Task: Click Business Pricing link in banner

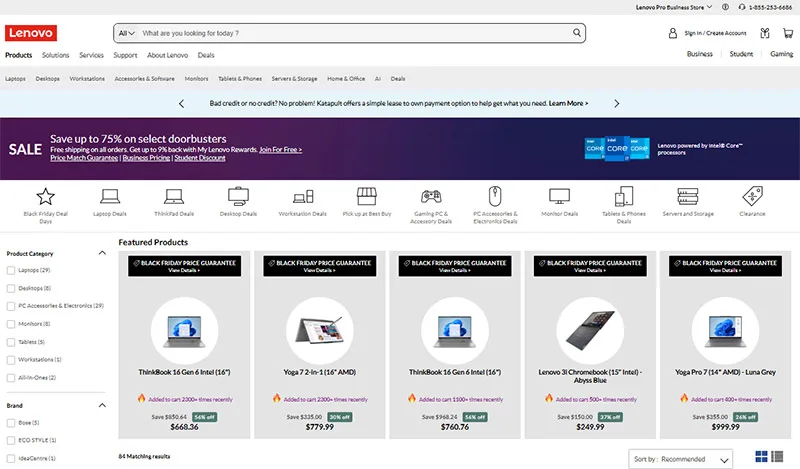Action: (x=146, y=158)
